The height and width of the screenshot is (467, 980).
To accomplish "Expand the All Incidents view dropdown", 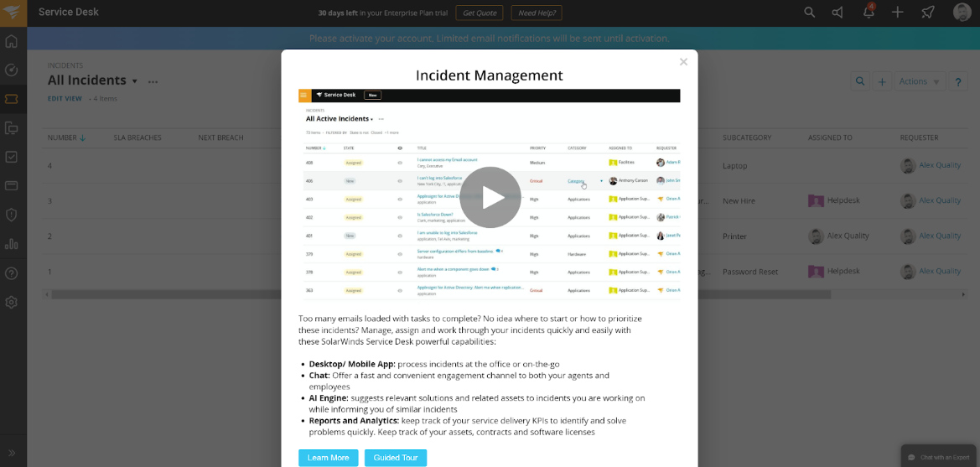I will pos(134,81).
